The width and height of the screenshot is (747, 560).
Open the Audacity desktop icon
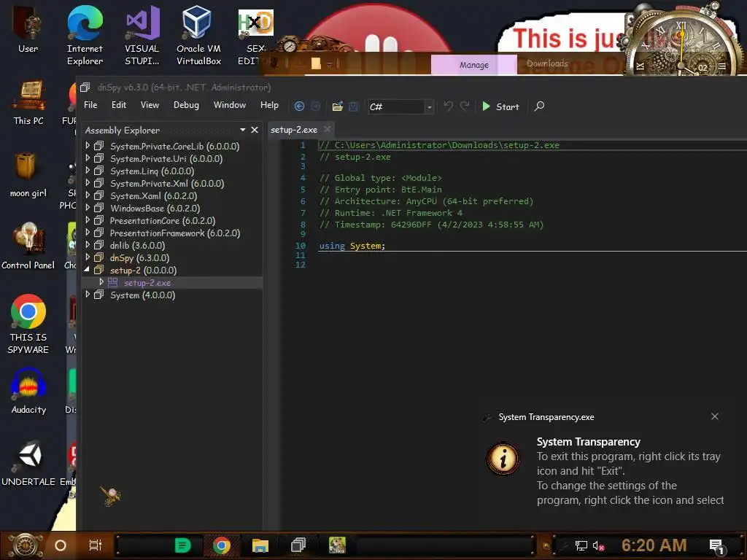click(28, 391)
